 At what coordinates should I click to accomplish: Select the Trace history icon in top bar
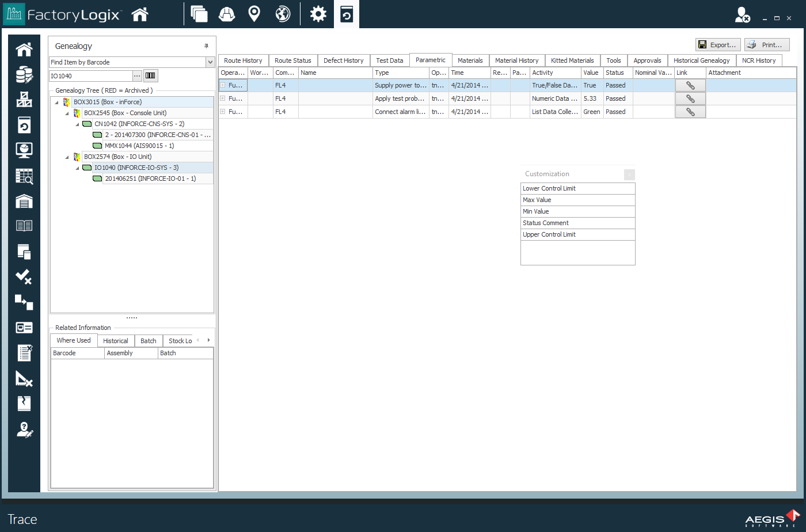coord(347,14)
